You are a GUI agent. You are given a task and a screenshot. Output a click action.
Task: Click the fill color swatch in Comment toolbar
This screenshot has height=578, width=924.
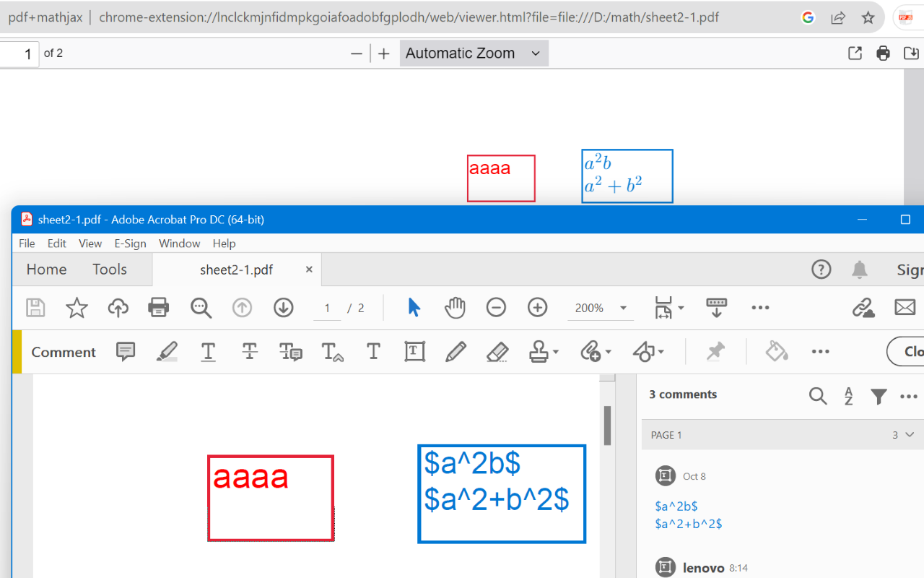click(776, 352)
